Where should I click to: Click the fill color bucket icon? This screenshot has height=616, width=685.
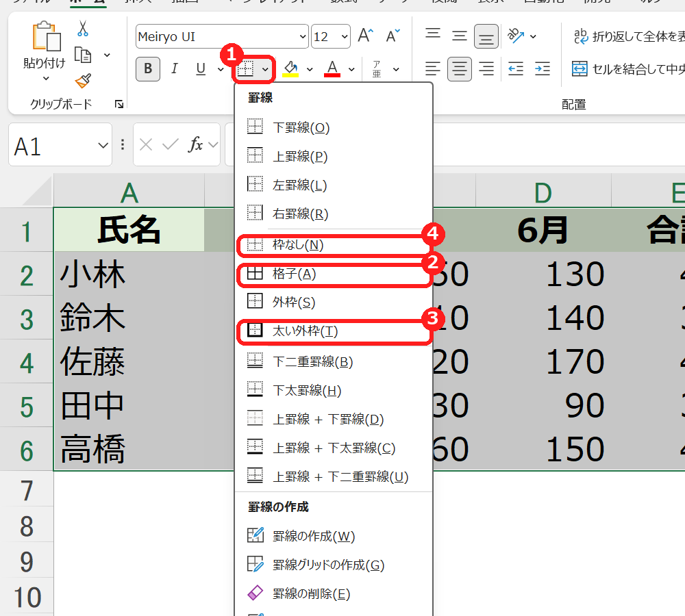pos(290,69)
